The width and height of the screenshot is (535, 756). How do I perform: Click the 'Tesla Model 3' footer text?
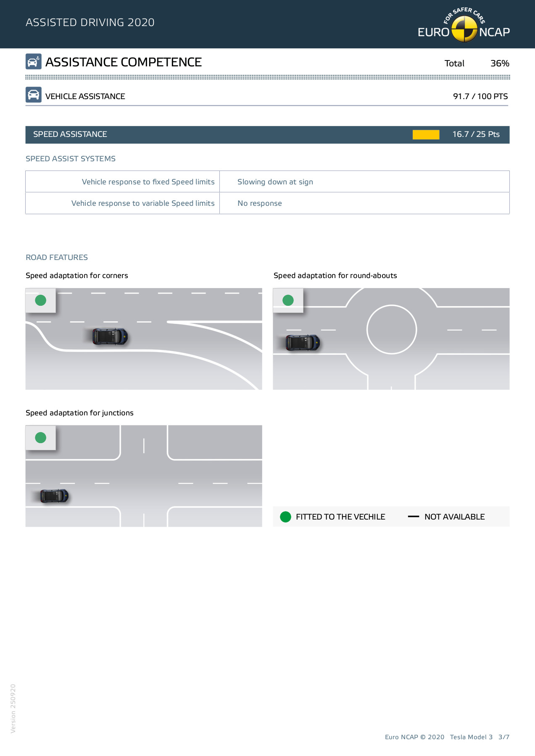click(x=471, y=737)
